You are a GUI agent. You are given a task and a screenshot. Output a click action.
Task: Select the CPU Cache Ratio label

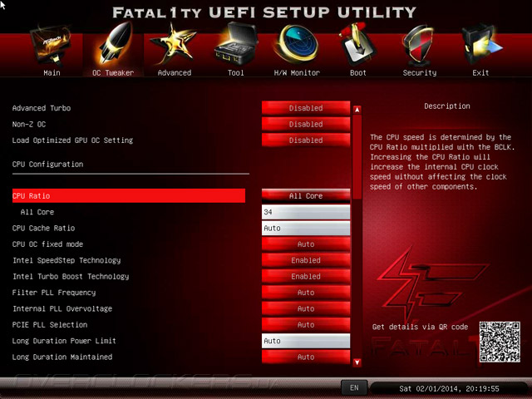[43, 228]
